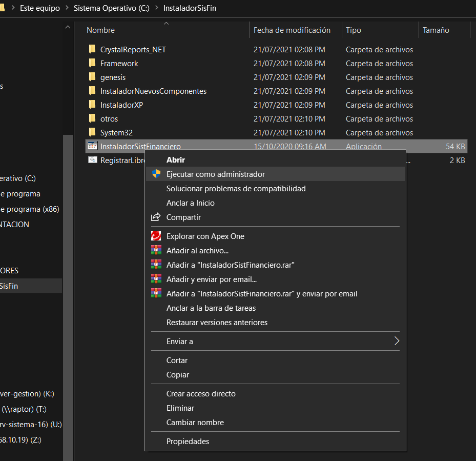The height and width of the screenshot is (461, 476).
Task: Click the InstaladorXP folder icon
Action: (x=92, y=105)
